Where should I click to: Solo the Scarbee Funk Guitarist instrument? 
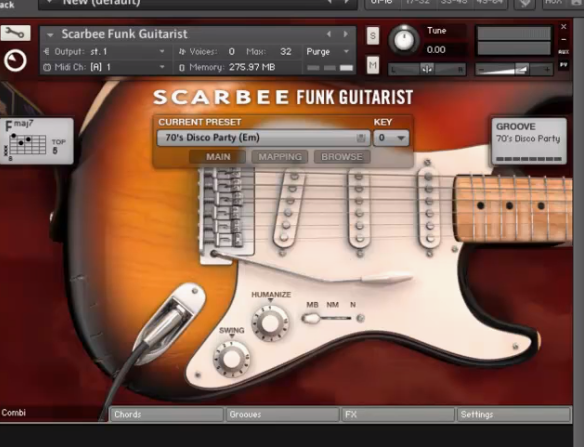pyautogui.click(x=373, y=36)
